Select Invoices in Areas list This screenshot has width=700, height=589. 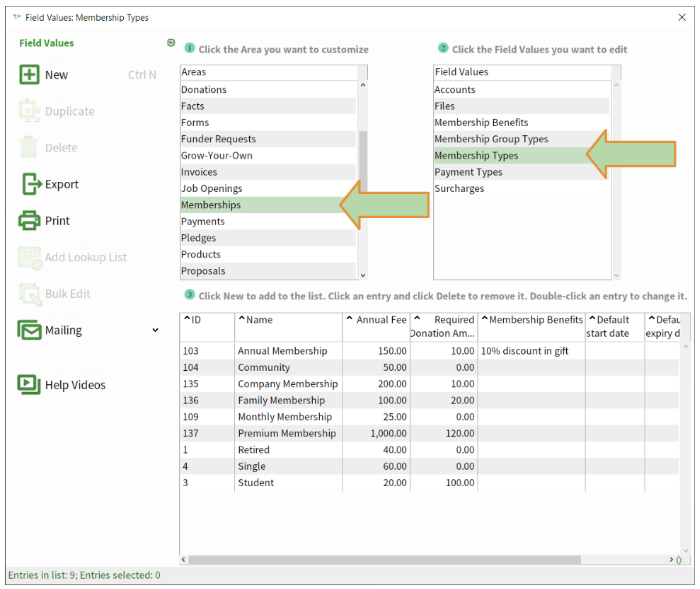click(x=268, y=172)
